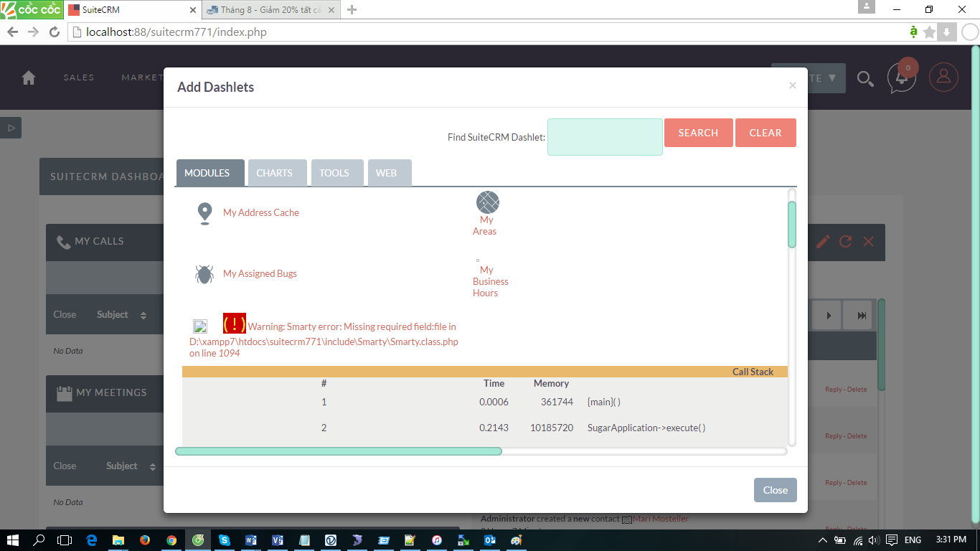Open Task View on the taskbar
980x551 pixels.
pyautogui.click(x=65, y=540)
